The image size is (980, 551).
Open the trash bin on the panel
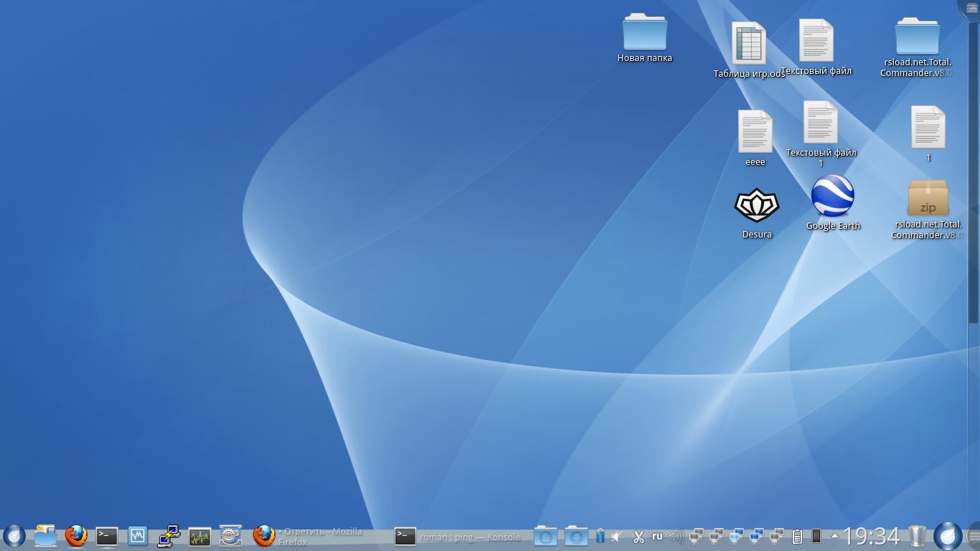(918, 536)
